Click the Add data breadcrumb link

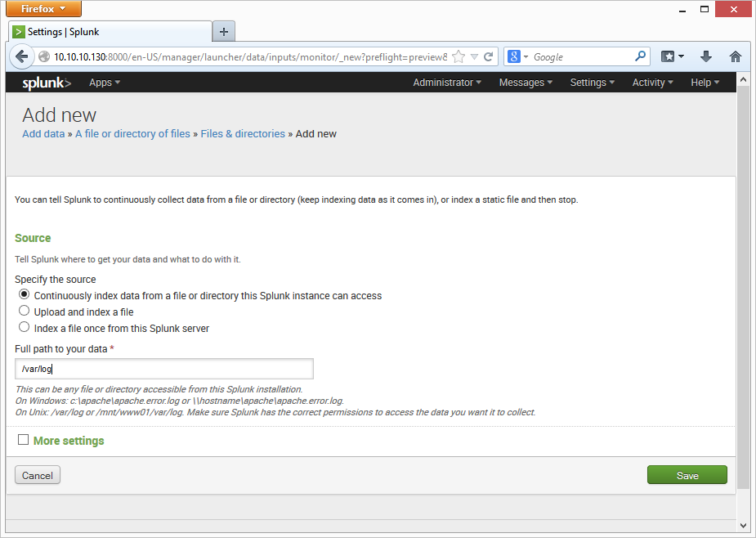tap(43, 133)
